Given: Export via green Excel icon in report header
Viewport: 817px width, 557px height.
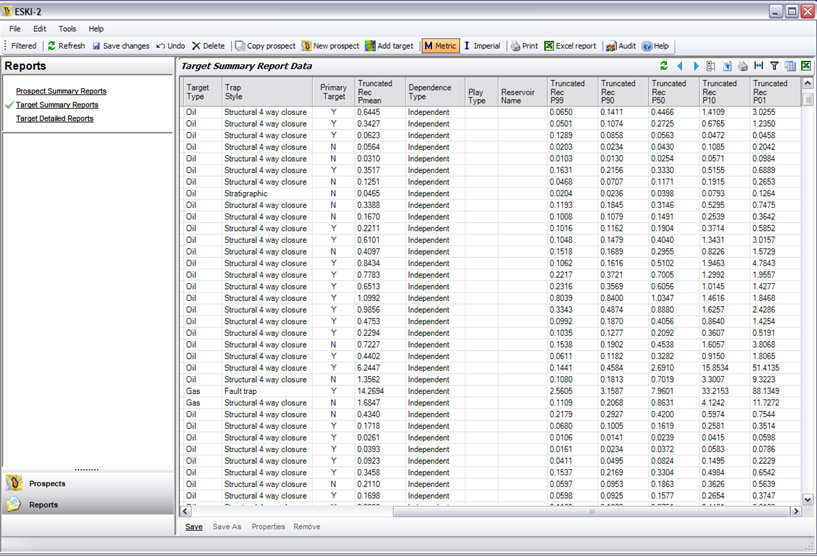Looking at the screenshot, I should [805, 66].
